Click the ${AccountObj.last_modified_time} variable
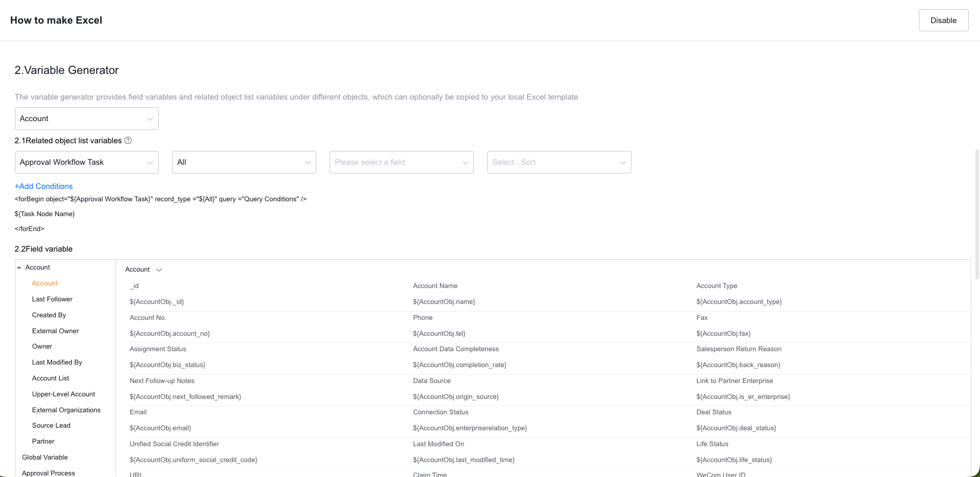Screen dimensions: 980x477 coord(464,460)
